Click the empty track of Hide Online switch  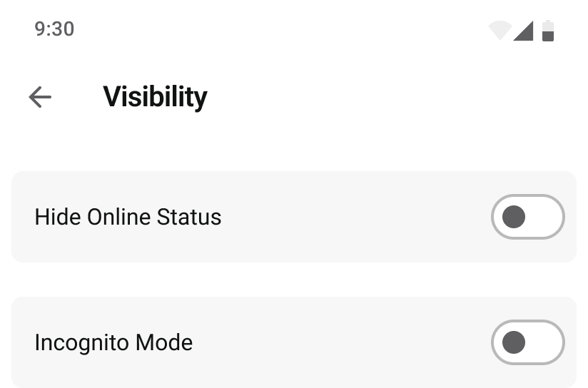click(544, 217)
